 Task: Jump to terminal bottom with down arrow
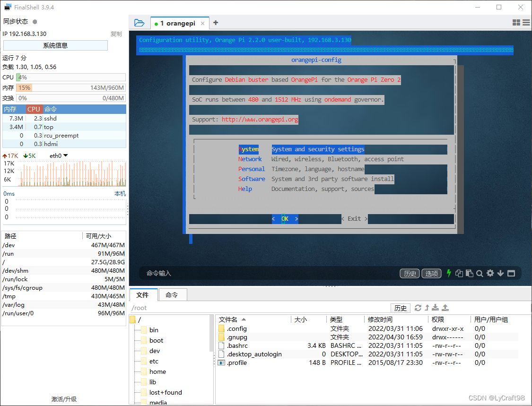tap(500, 273)
